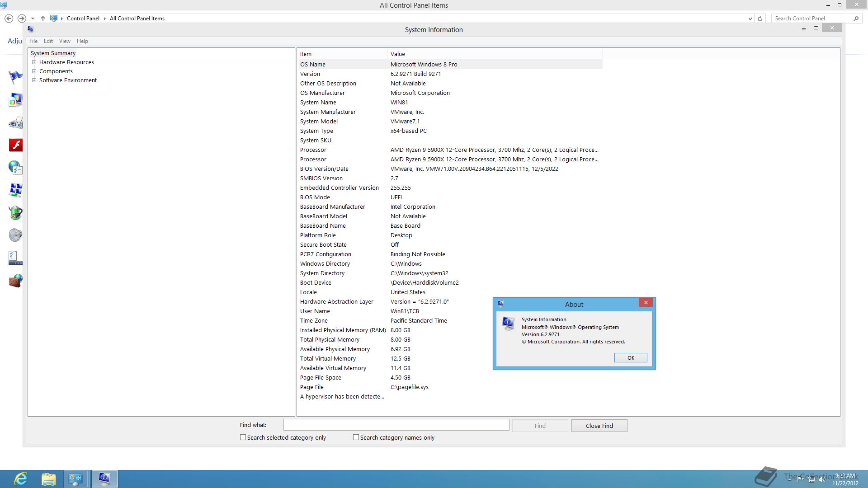Screen dimensions: 868x488
Task: Click the System Information title bar icon
Action: (31, 29)
